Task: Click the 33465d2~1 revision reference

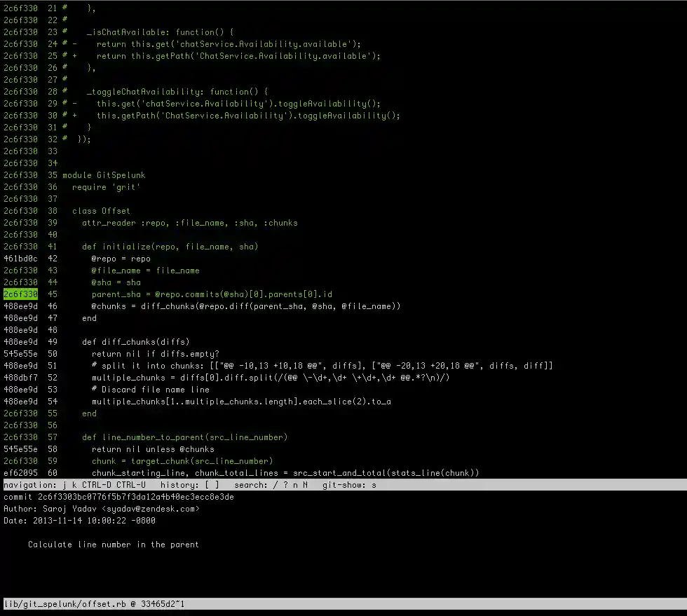Action: point(160,603)
